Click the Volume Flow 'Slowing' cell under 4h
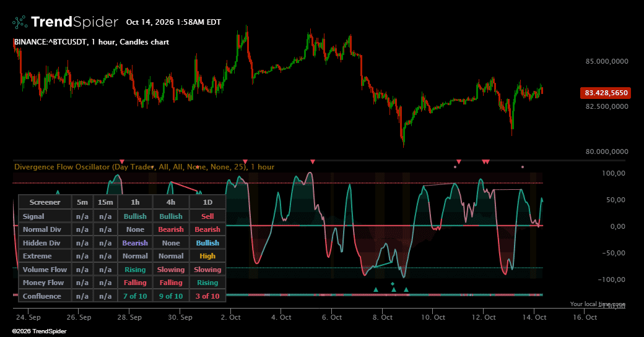Image resolution: width=644 pixels, height=337 pixels. (x=171, y=270)
